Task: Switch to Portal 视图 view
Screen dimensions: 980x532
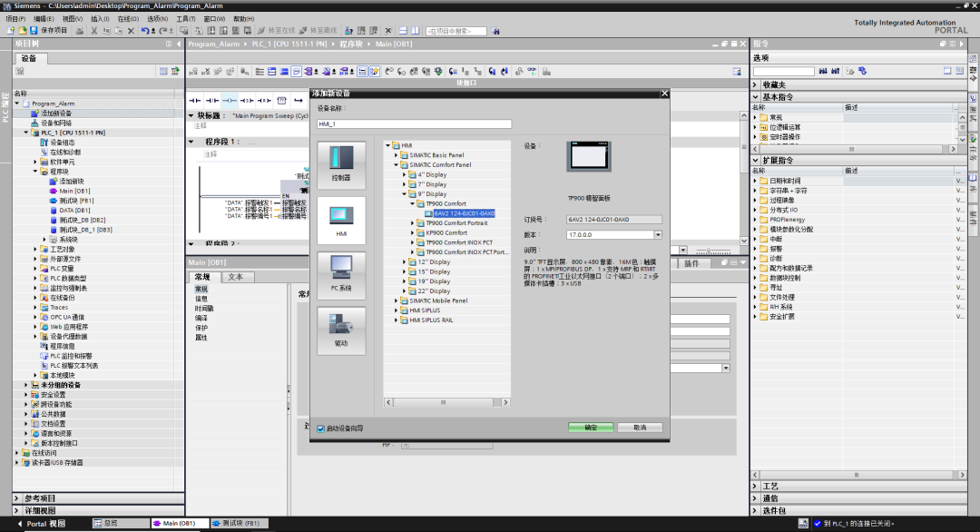Action: pos(41,524)
